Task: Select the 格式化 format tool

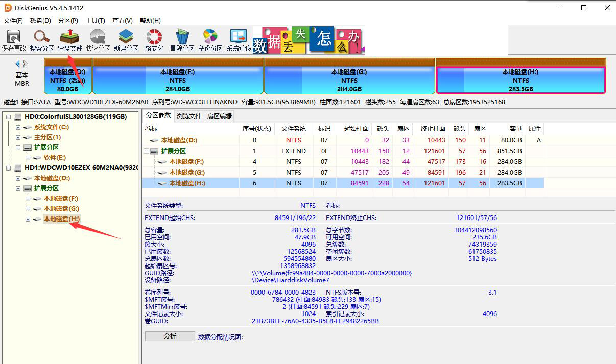Action: pyautogui.click(x=153, y=38)
